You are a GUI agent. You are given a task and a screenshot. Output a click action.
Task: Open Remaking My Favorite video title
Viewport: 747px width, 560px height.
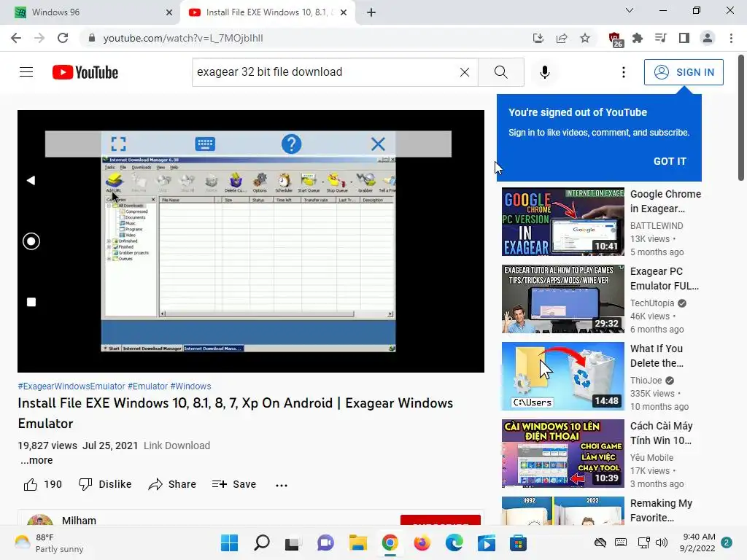click(661, 510)
